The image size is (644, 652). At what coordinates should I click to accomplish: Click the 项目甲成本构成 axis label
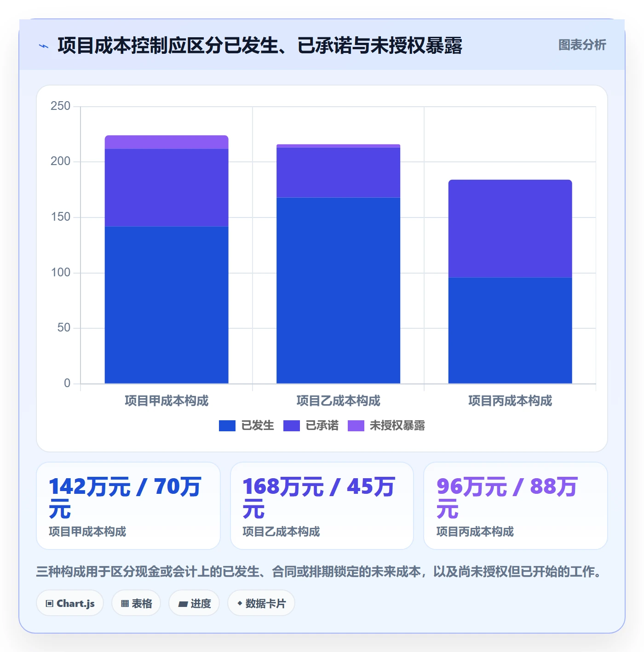pyautogui.click(x=167, y=401)
